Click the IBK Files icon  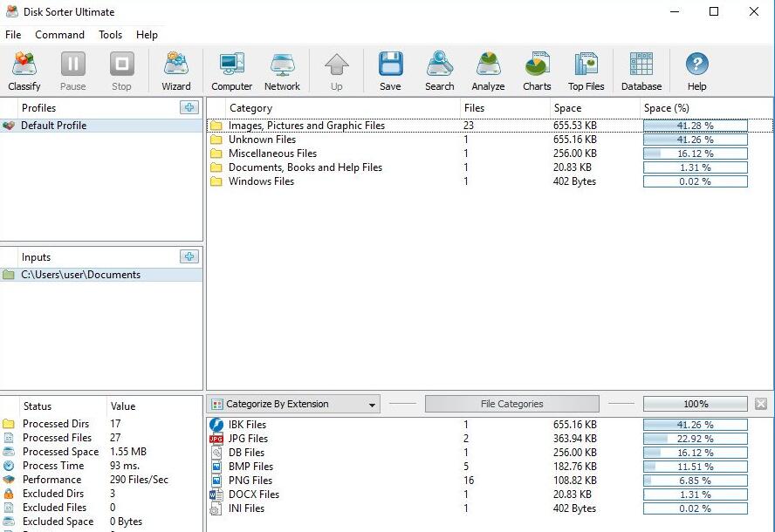coord(216,425)
